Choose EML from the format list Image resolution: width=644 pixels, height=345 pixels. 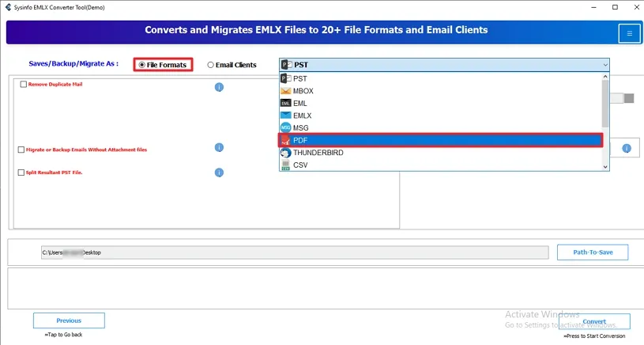point(441,103)
